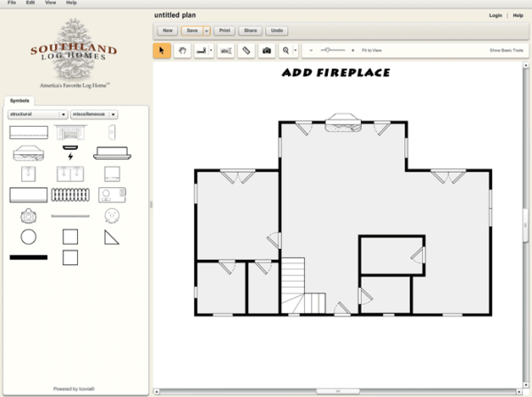Select the square box with bottom tray symbol

coord(112,174)
